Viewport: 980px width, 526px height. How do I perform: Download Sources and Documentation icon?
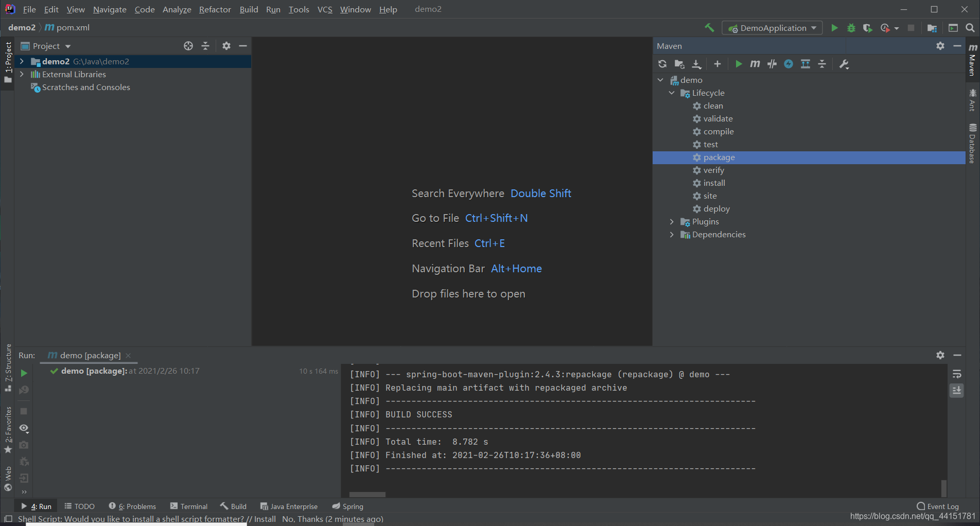(x=696, y=64)
